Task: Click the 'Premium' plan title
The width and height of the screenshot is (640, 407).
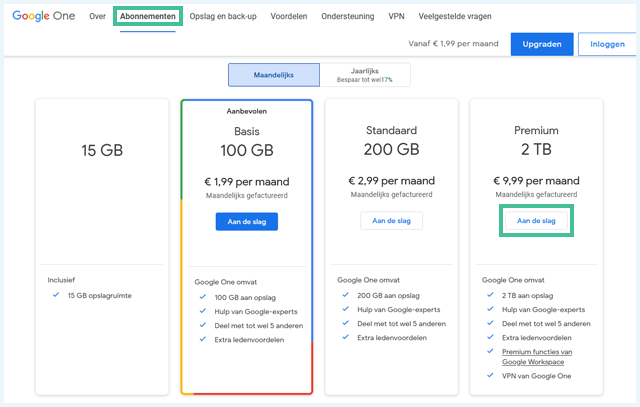Action: pyautogui.click(x=536, y=130)
